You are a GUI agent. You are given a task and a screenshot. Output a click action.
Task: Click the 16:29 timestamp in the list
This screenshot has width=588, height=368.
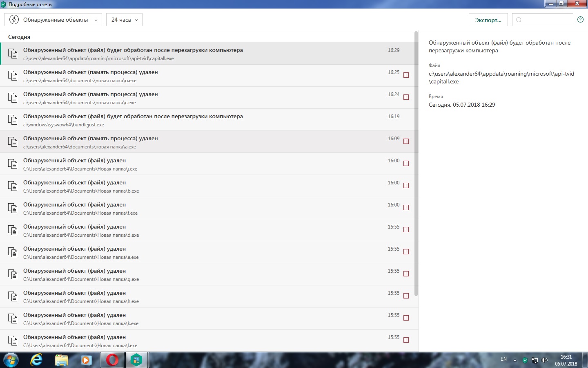tap(394, 50)
